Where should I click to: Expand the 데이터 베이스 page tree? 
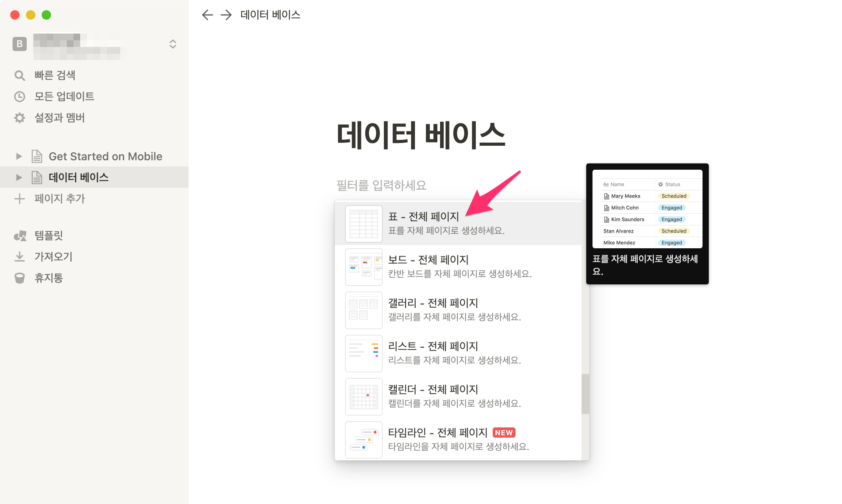click(19, 178)
